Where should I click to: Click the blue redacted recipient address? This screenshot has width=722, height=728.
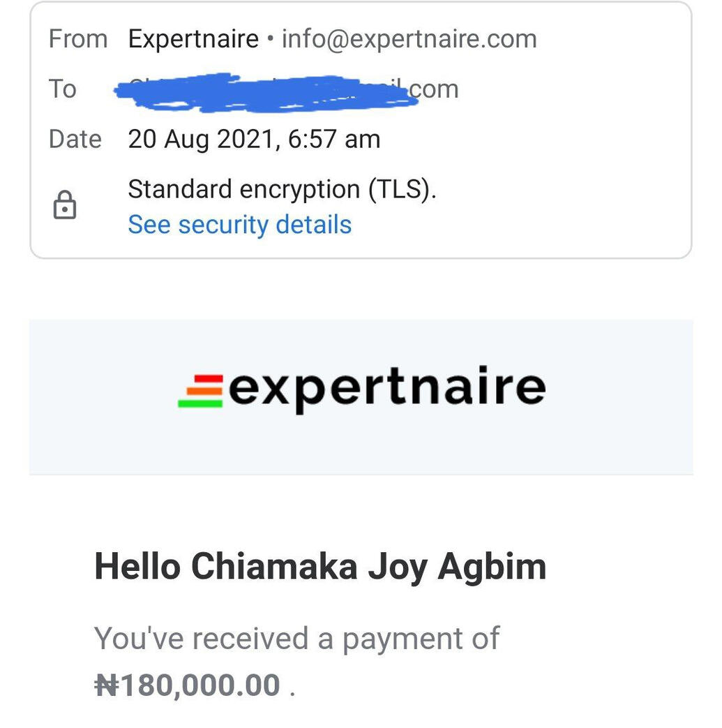click(265, 92)
